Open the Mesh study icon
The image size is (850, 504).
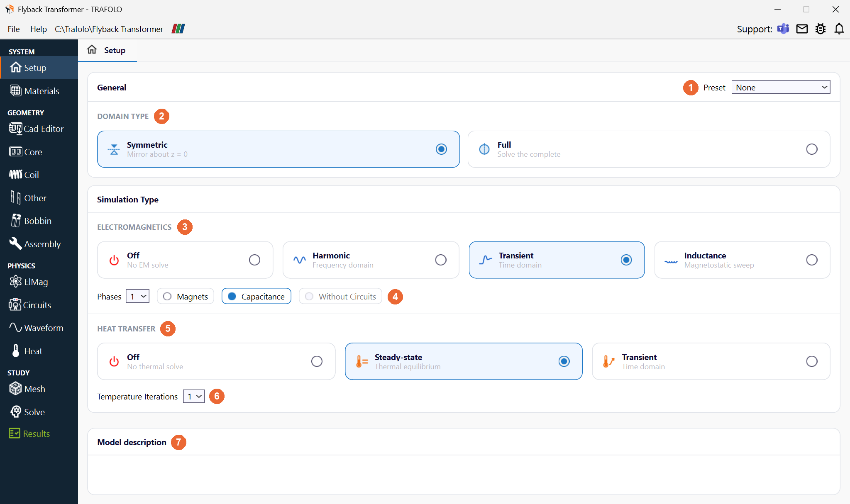15,389
